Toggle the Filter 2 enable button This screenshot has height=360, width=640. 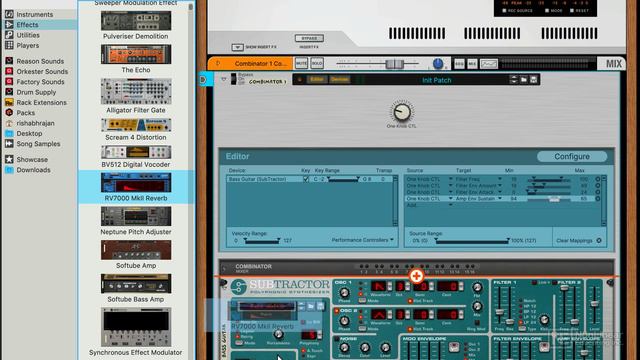(554, 282)
